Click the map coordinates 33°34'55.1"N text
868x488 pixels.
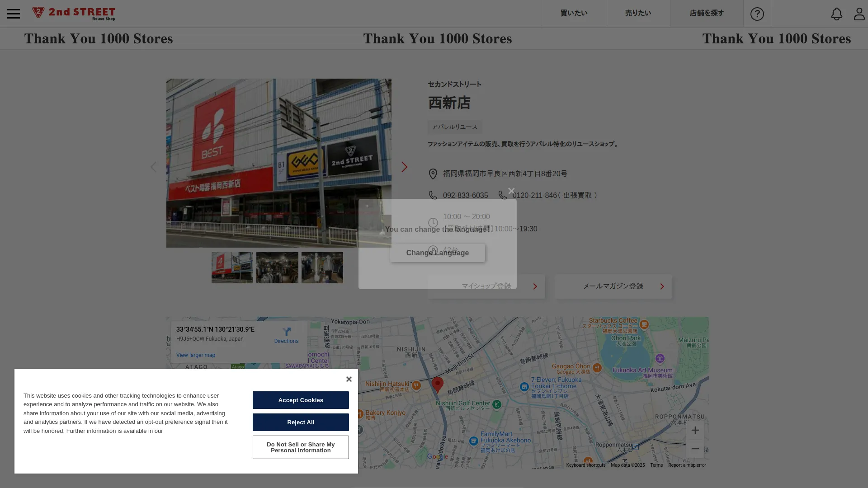click(x=215, y=329)
